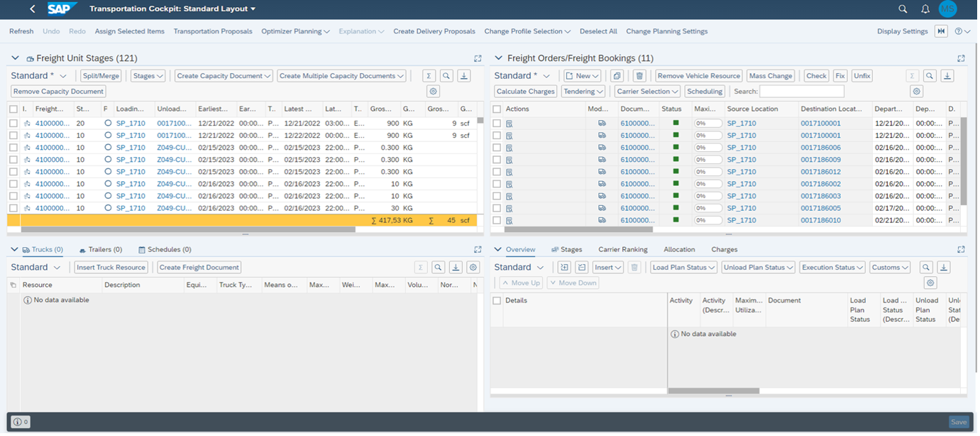Tick the checkbox of the second freight order row

497,135
